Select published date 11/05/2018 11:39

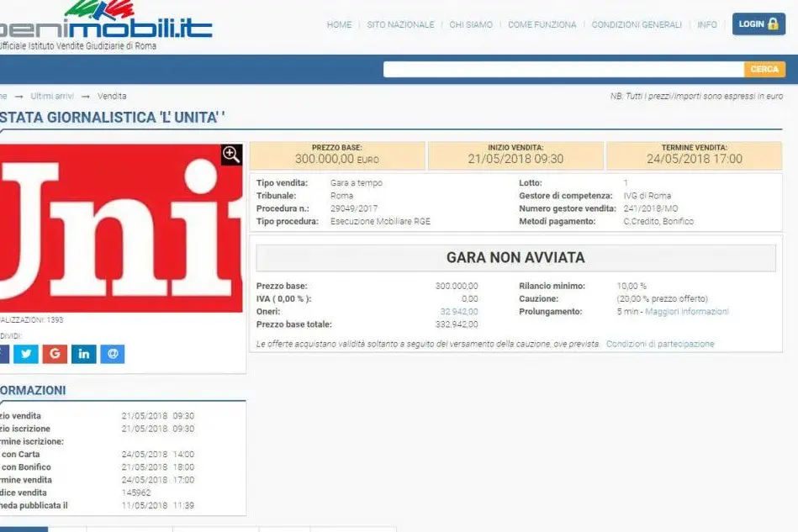tap(158, 505)
